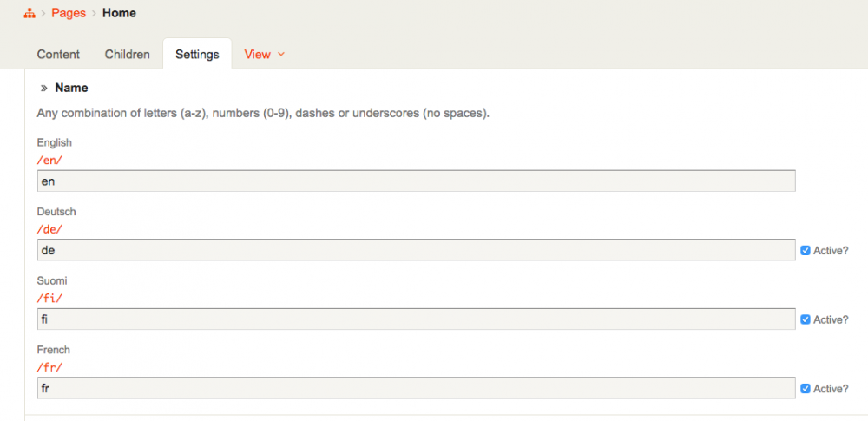Open the View tab
This screenshot has height=421, width=868.
[258, 54]
